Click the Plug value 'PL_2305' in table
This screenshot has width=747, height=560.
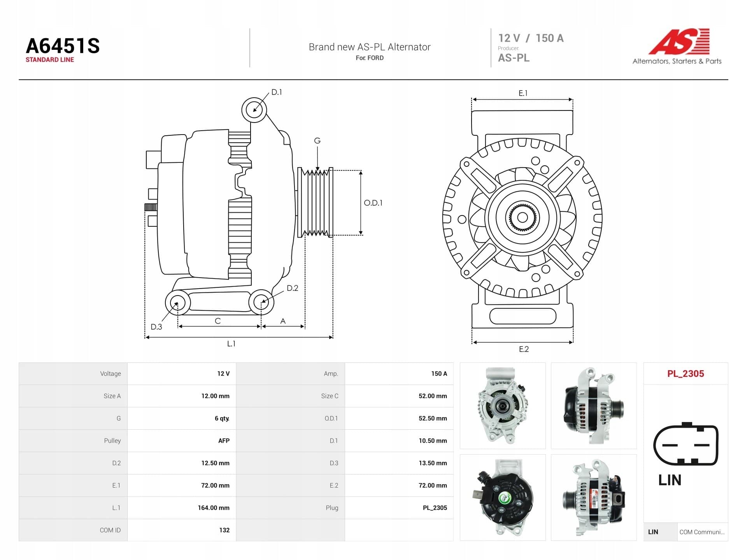click(435, 508)
